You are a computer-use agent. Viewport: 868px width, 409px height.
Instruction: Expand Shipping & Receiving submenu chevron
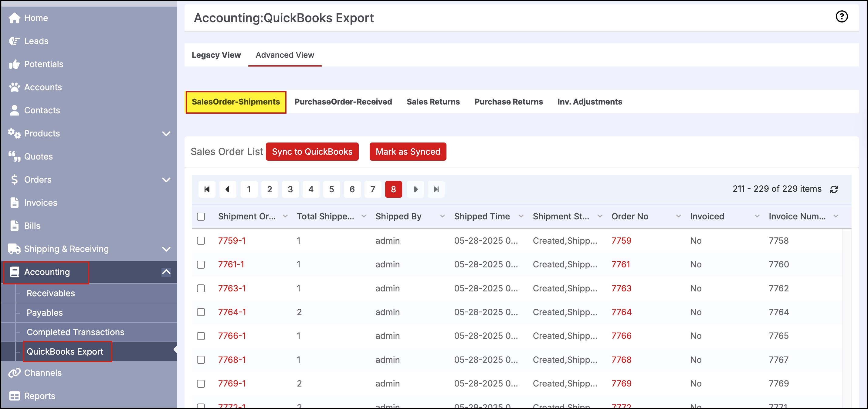click(166, 249)
